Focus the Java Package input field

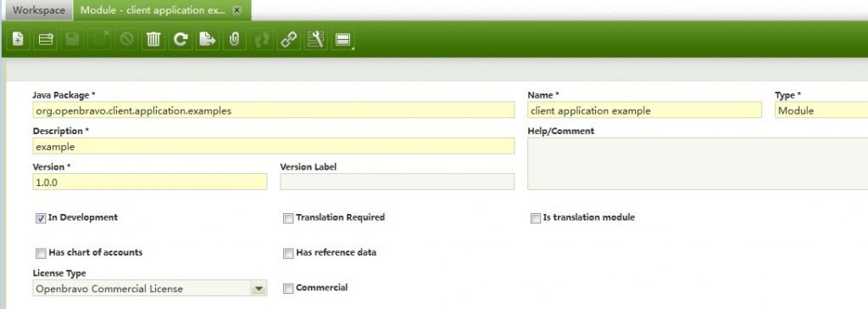pyautogui.click(x=274, y=110)
